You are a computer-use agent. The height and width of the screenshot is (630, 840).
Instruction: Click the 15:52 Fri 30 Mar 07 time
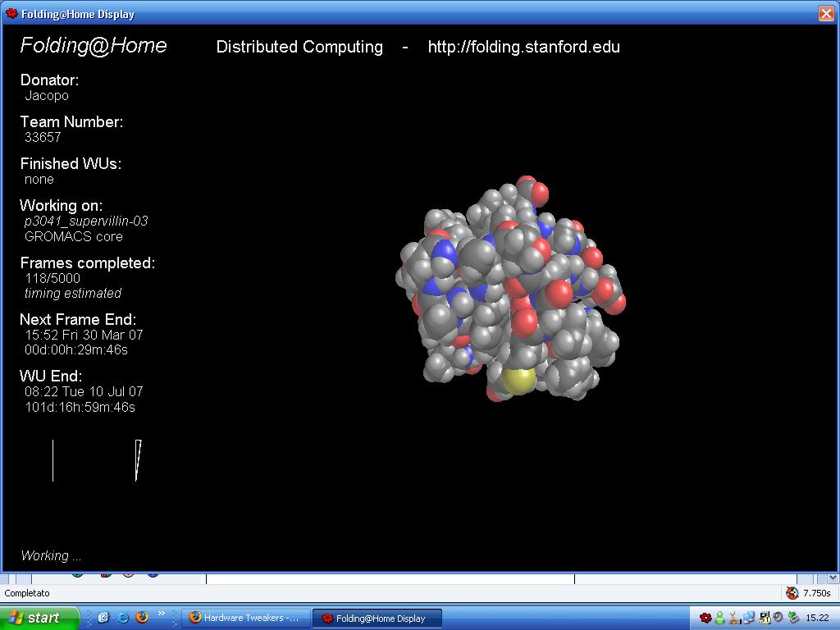[84, 335]
